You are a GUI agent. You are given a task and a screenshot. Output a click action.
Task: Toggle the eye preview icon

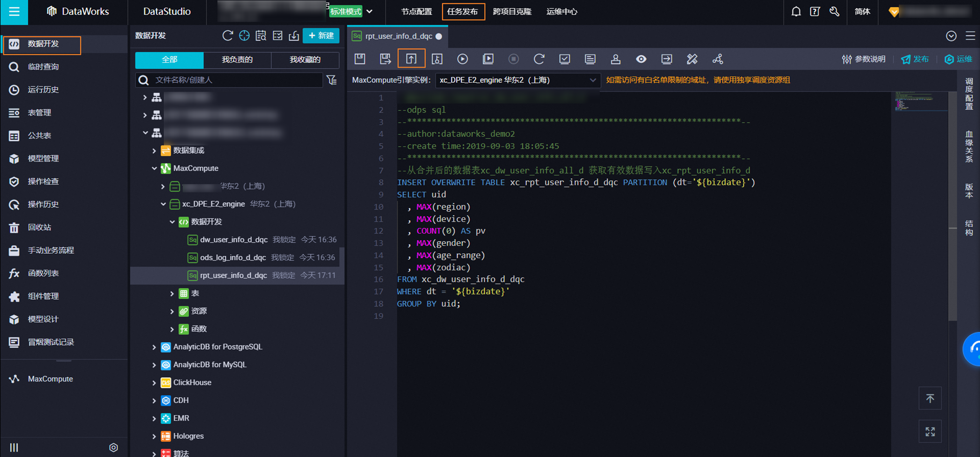(641, 59)
